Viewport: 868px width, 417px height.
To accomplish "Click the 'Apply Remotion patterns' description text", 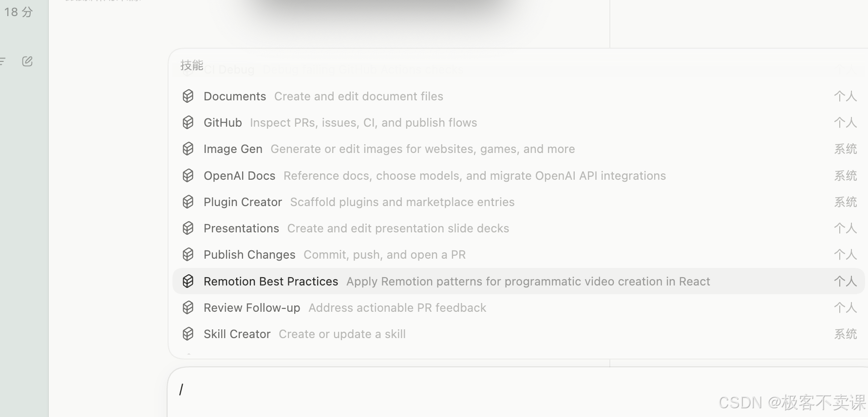I will coord(528,281).
